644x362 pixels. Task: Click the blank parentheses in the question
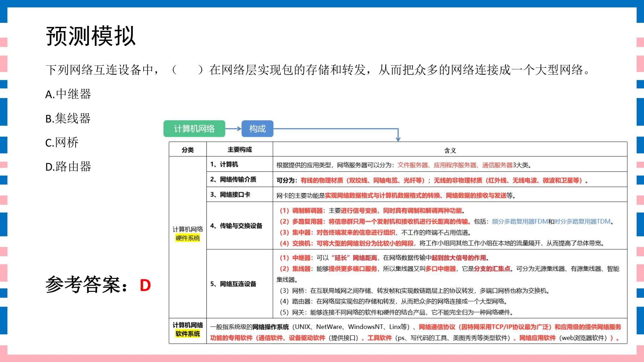tap(187, 70)
